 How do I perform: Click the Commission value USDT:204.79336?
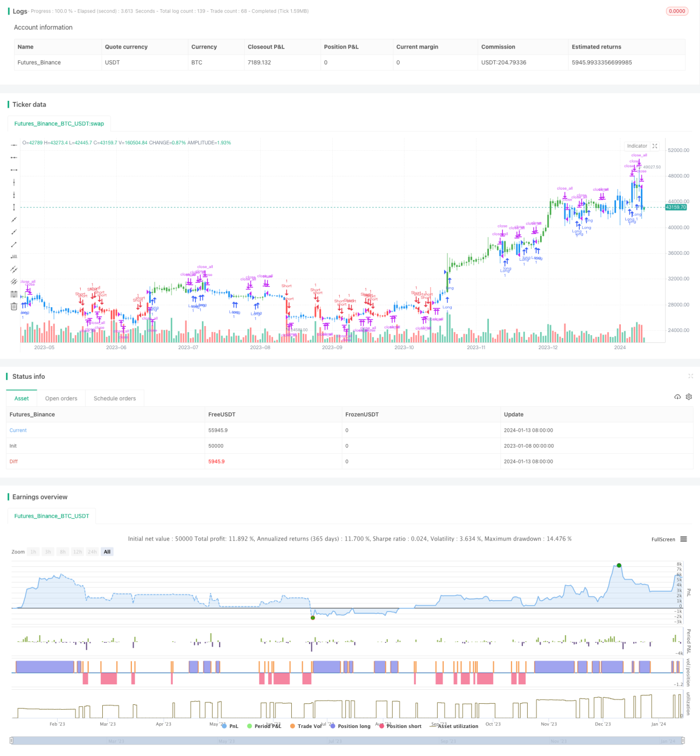pyautogui.click(x=504, y=63)
